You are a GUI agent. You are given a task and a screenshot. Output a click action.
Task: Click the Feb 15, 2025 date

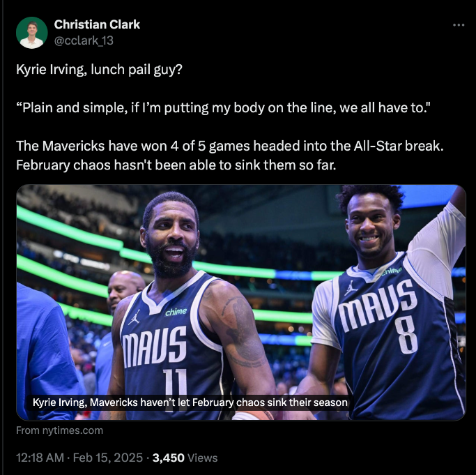coord(108,458)
